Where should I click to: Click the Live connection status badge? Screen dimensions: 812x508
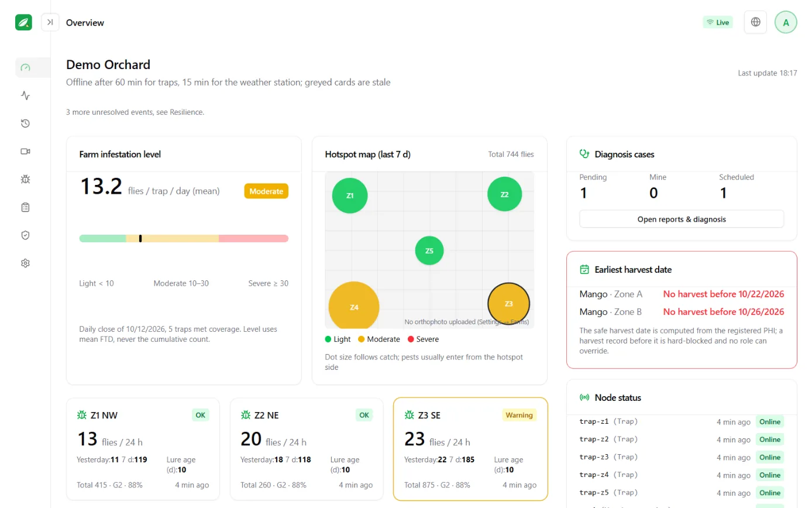[x=718, y=22]
